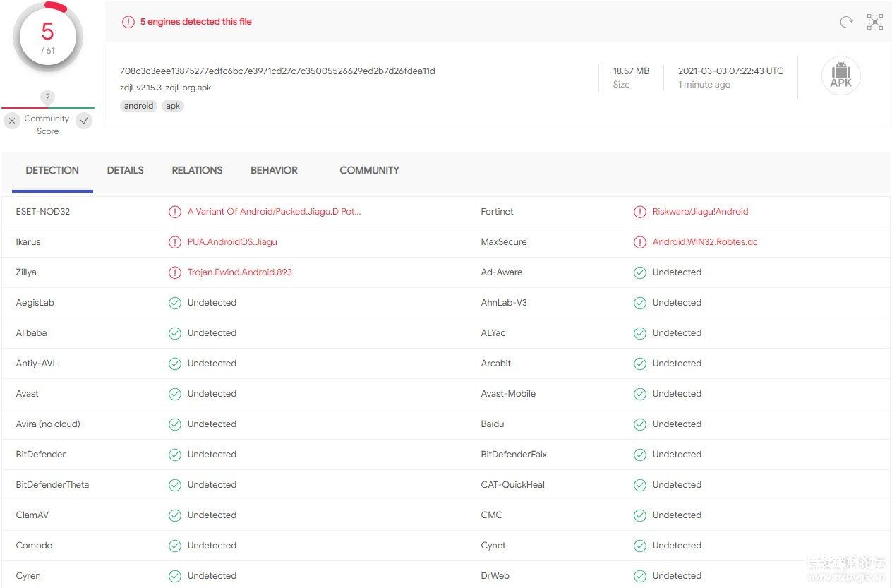Click the Avast-Mobile engine name
This screenshot has height=588, width=892.
click(508, 394)
